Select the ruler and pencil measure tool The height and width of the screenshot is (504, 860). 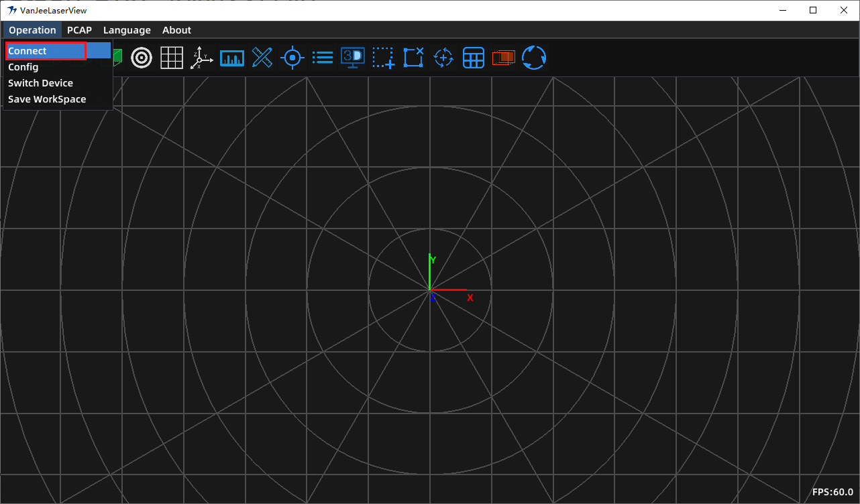coord(262,58)
